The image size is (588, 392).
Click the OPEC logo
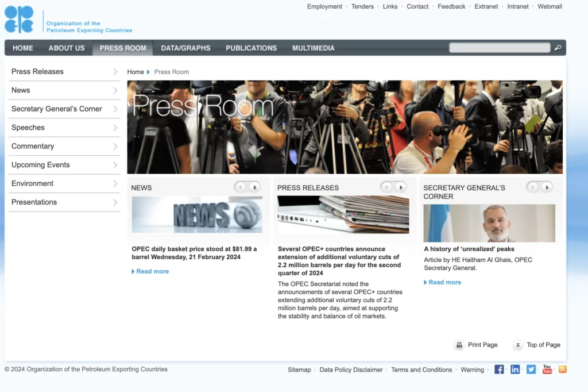pos(19,20)
